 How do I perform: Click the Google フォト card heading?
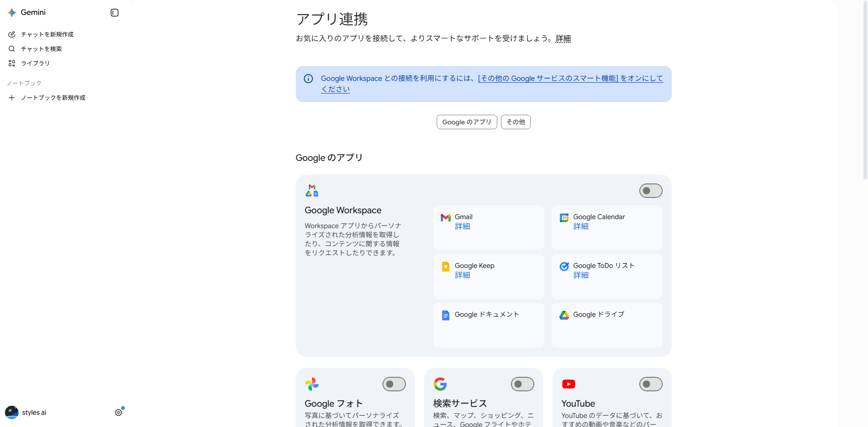pos(334,404)
